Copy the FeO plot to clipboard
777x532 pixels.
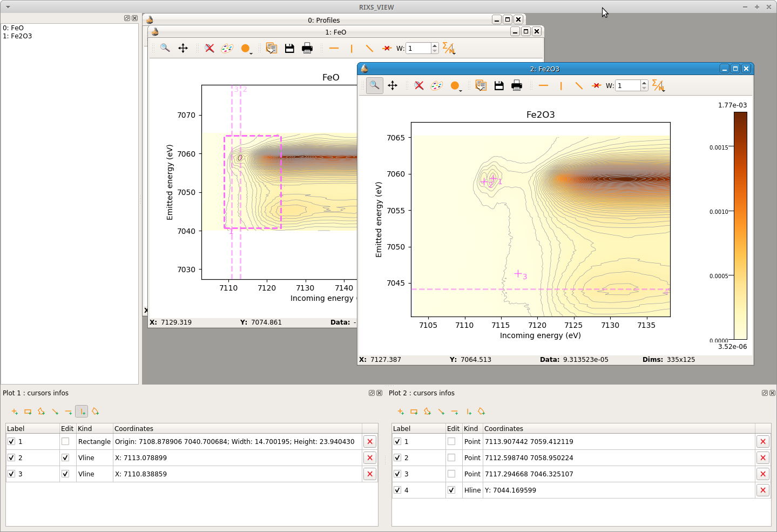272,48
